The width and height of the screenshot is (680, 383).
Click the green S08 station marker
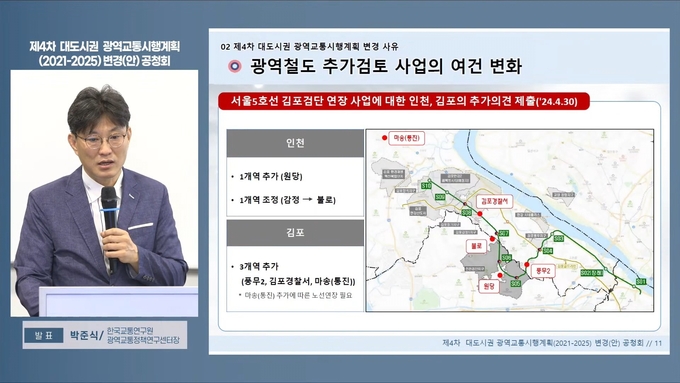(466, 213)
